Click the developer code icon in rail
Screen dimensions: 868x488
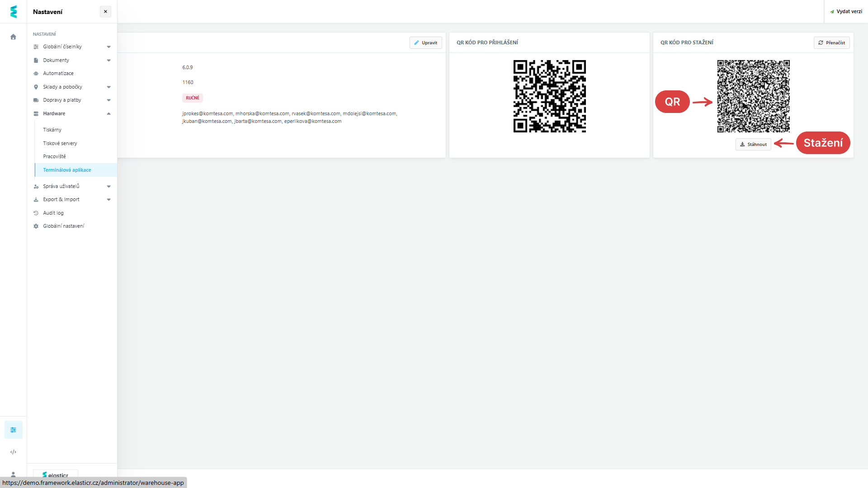click(x=13, y=452)
